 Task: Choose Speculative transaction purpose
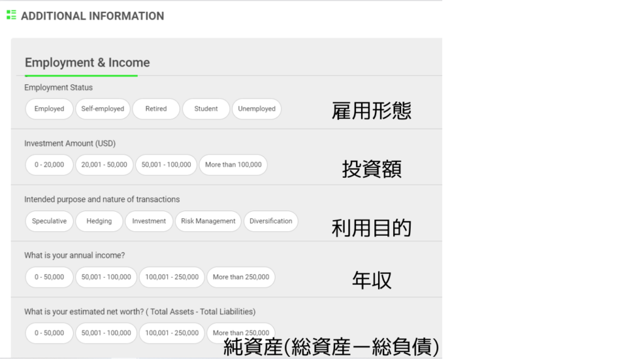click(49, 221)
